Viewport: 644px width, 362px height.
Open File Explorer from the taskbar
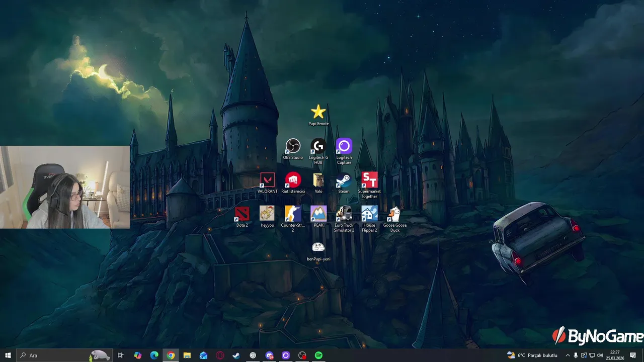[x=187, y=355]
